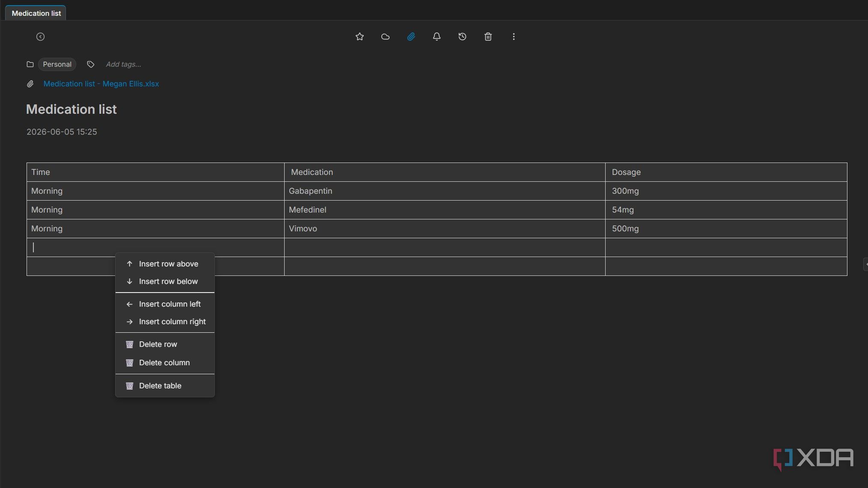The image size is (868, 488).
Task: Choose Delete row from context menu
Action: pyautogui.click(x=165, y=344)
